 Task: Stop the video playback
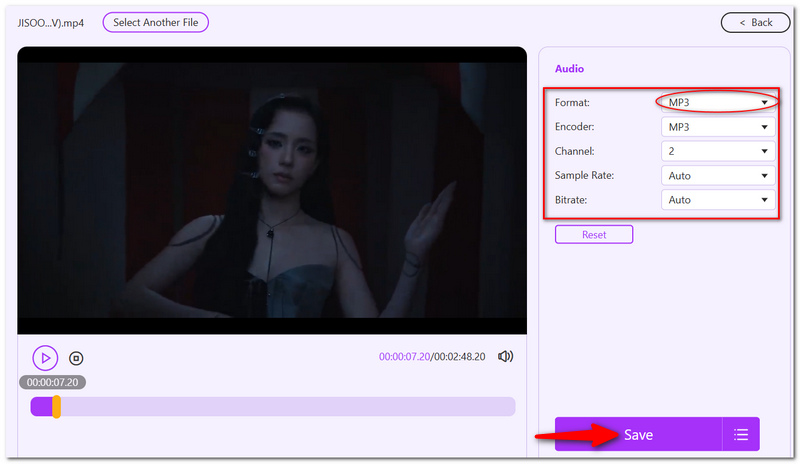[76, 358]
